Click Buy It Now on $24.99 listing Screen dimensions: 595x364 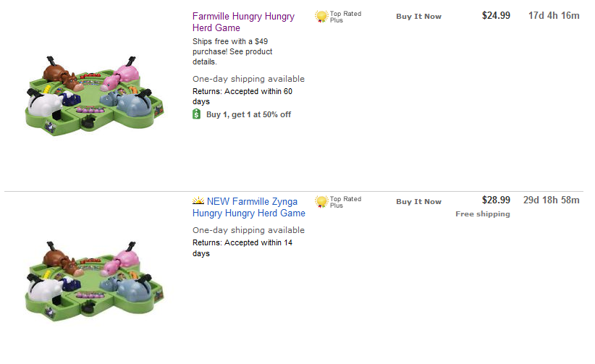click(x=419, y=17)
